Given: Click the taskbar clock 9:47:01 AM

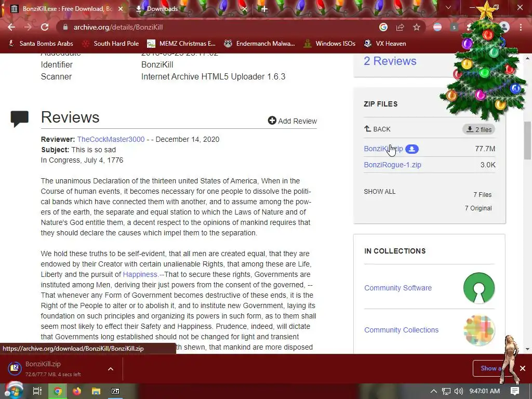Looking at the screenshot, I should tap(485, 391).
